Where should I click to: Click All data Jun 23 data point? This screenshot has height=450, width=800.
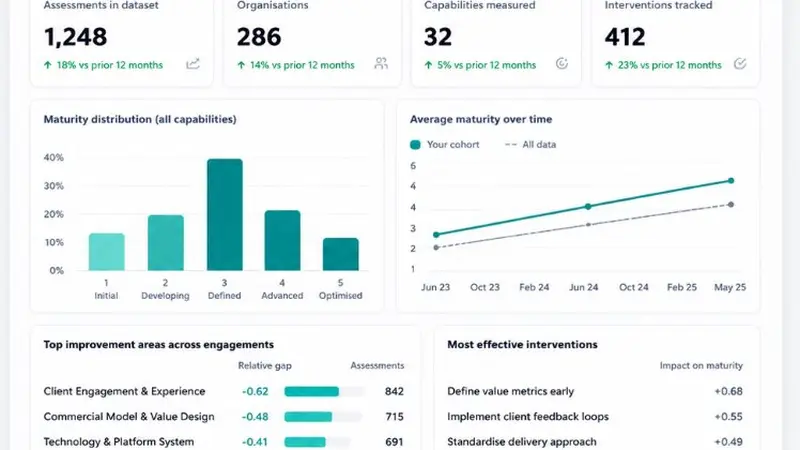tap(436, 247)
